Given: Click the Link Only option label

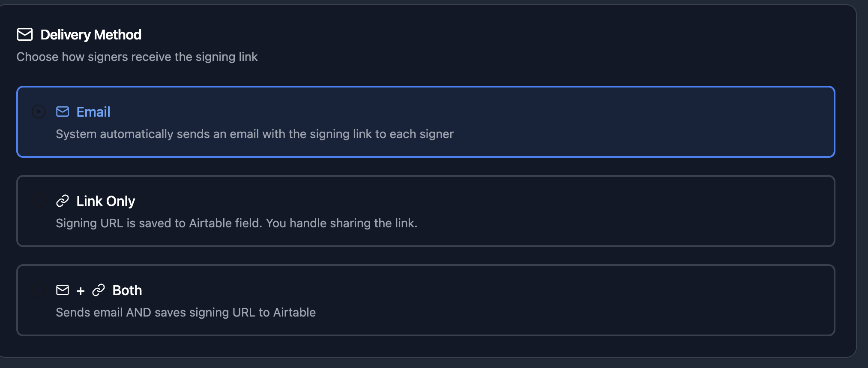Looking at the screenshot, I should (105, 200).
